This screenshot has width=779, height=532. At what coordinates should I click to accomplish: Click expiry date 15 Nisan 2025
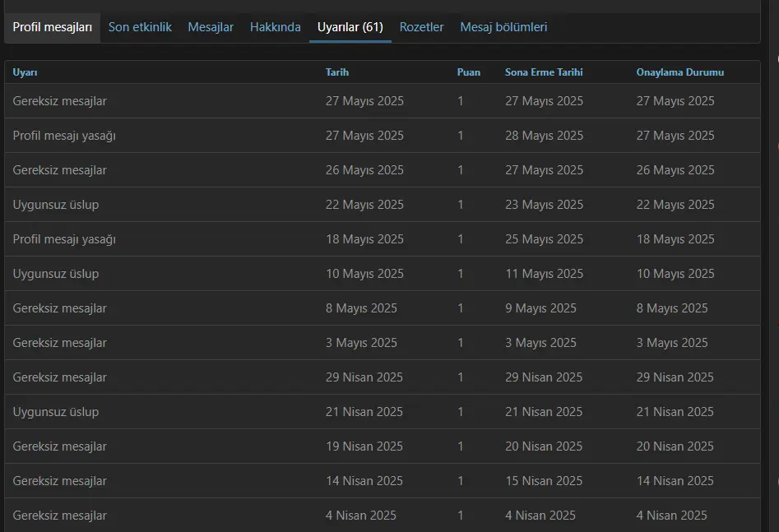(x=544, y=481)
